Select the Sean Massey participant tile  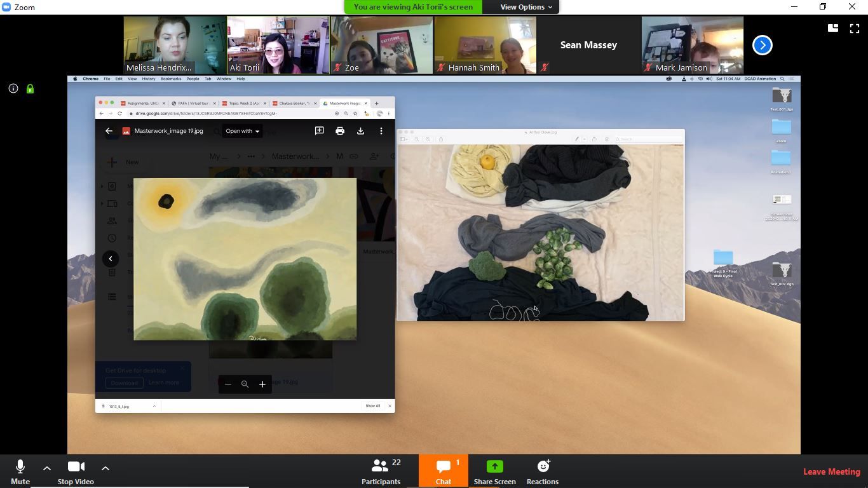tap(588, 44)
